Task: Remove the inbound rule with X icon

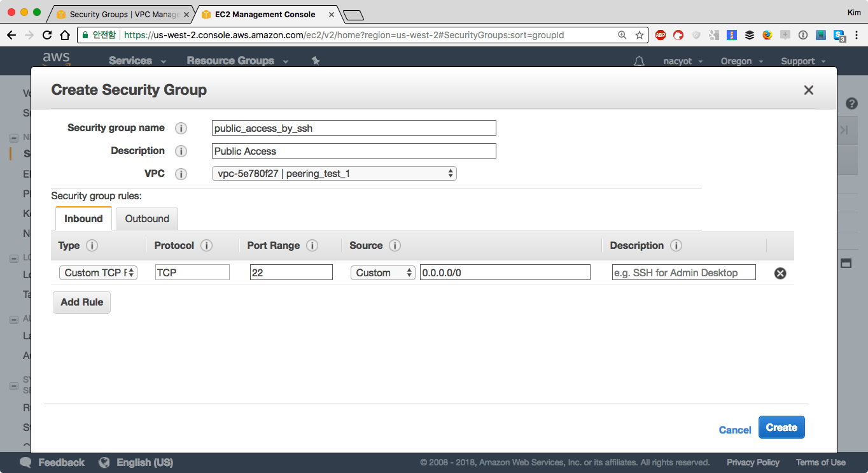Action: tap(780, 273)
